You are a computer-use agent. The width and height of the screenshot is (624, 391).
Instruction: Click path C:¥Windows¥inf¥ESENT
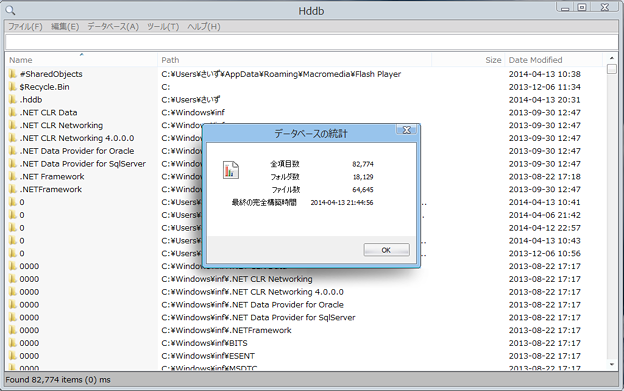(208, 356)
